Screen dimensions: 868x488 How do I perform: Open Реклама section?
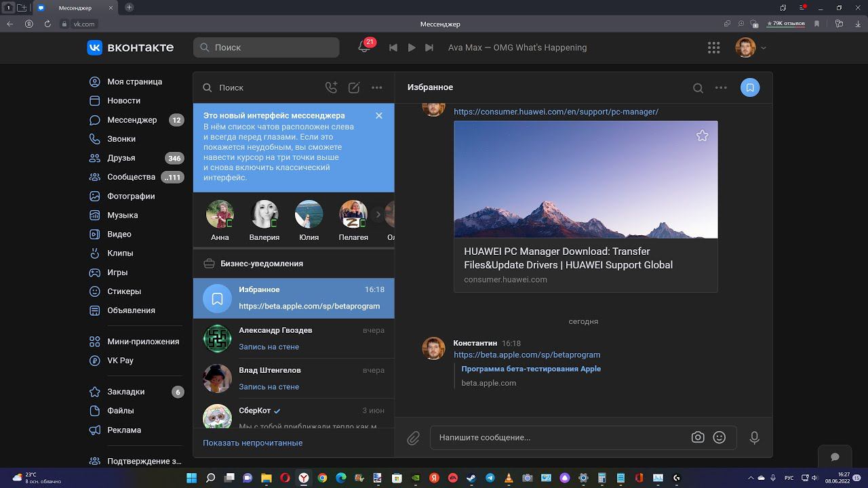(x=124, y=430)
